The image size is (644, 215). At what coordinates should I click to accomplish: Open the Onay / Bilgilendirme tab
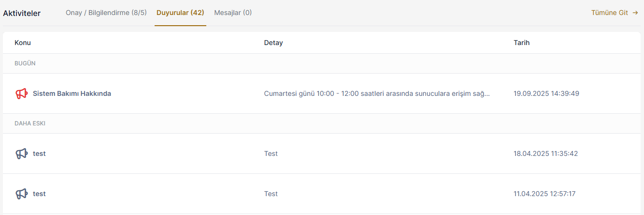coord(106,13)
